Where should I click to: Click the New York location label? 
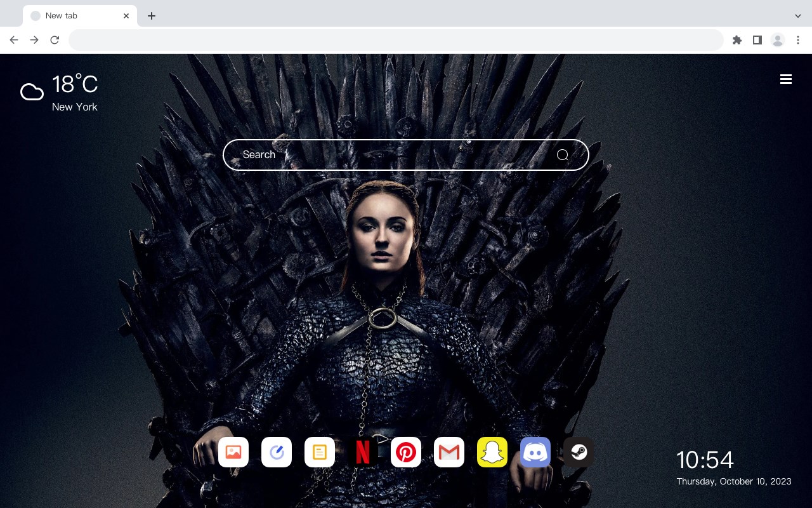75,107
